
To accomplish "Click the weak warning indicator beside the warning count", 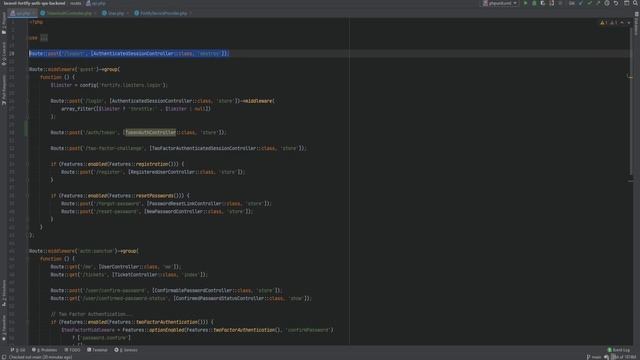I will (613, 23).
